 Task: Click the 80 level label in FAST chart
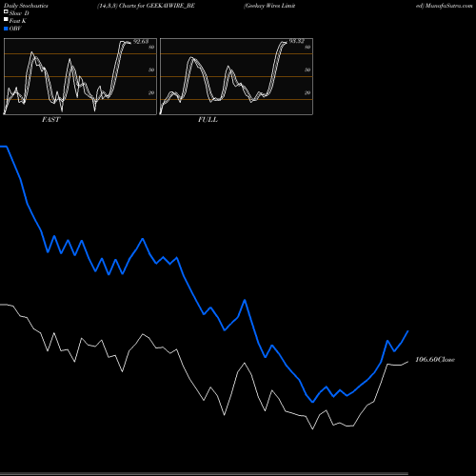click(x=151, y=47)
